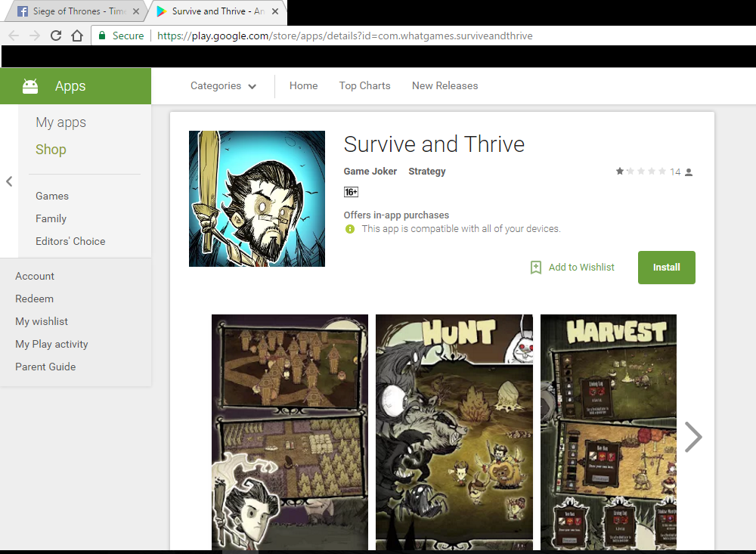Open the Apps section header
Screen dimensions: 756x554
[x=76, y=86]
